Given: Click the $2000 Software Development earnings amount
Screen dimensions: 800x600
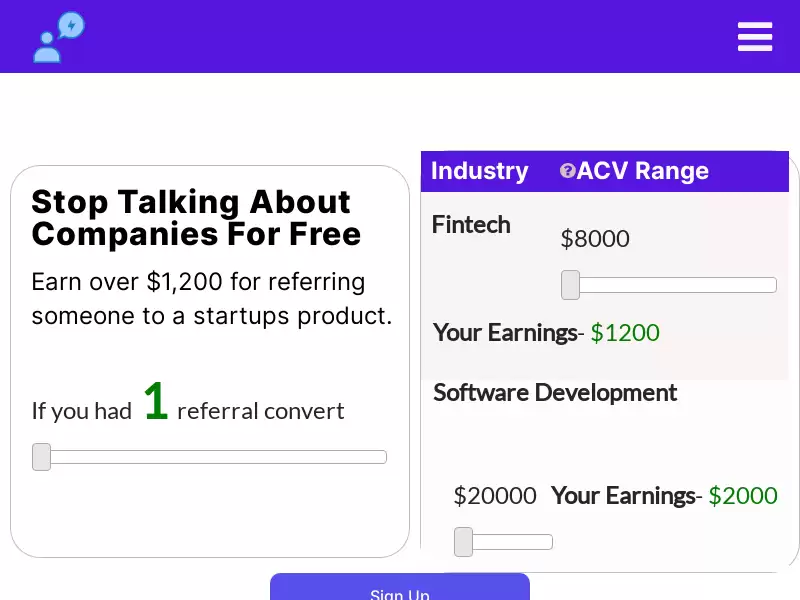Looking at the screenshot, I should tap(743, 496).
